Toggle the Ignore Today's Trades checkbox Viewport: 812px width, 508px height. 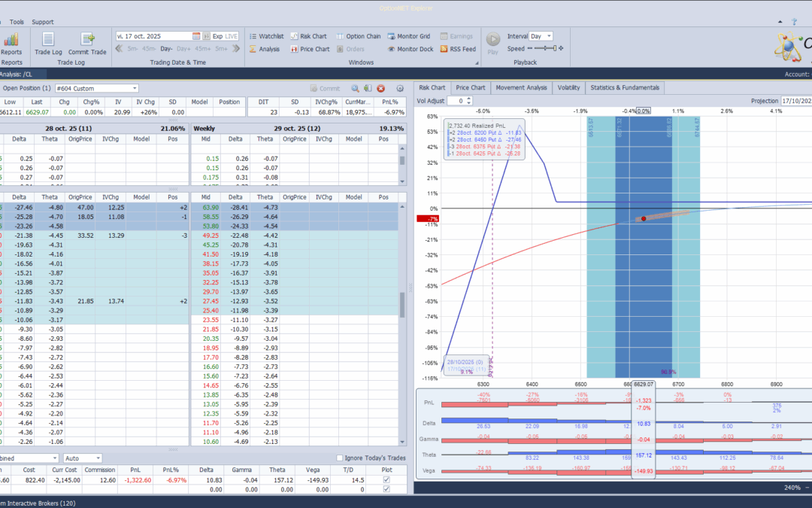tap(340, 458)
